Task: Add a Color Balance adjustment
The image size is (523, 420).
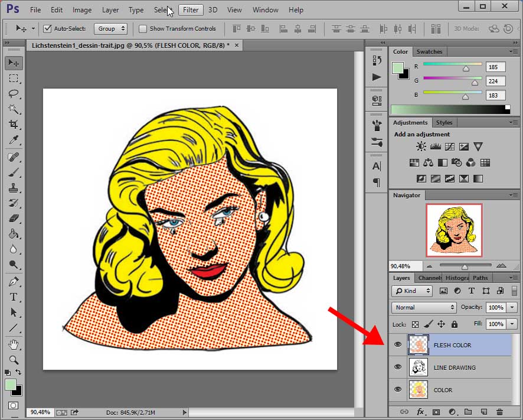Action: tap(429, 163)
